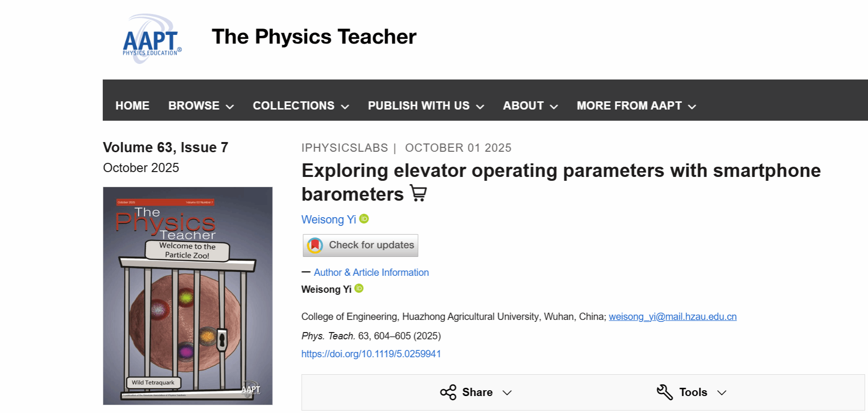Click the Tools wrench icon
Image resolution: width=868 pixels, height=413 pixels.
664,392
